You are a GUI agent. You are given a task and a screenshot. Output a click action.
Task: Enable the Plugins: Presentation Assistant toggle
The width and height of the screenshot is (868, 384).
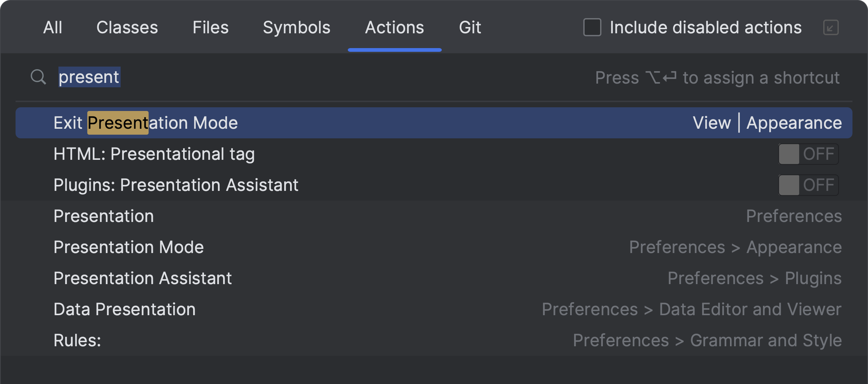808,185
